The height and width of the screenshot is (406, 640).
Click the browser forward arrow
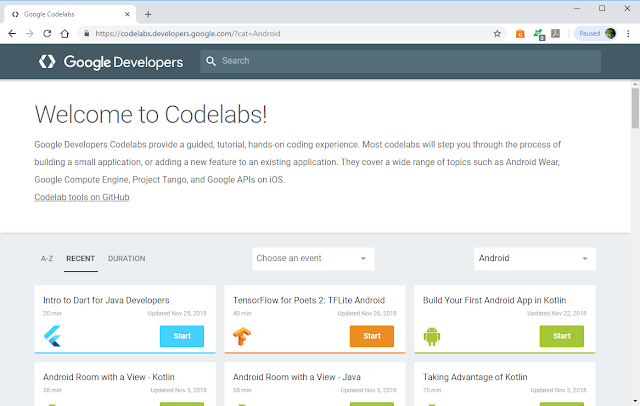coord(29,34)
